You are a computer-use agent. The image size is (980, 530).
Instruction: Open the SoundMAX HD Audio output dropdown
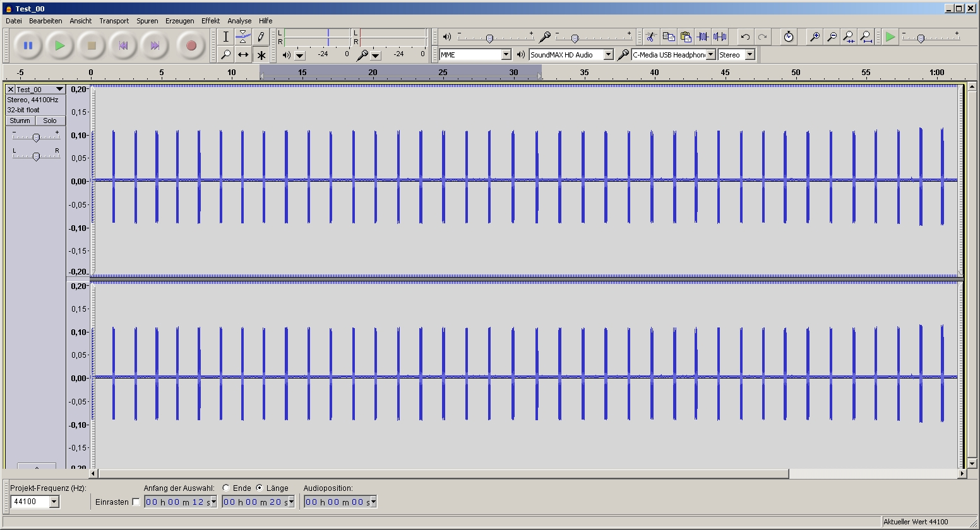point(609,55)
